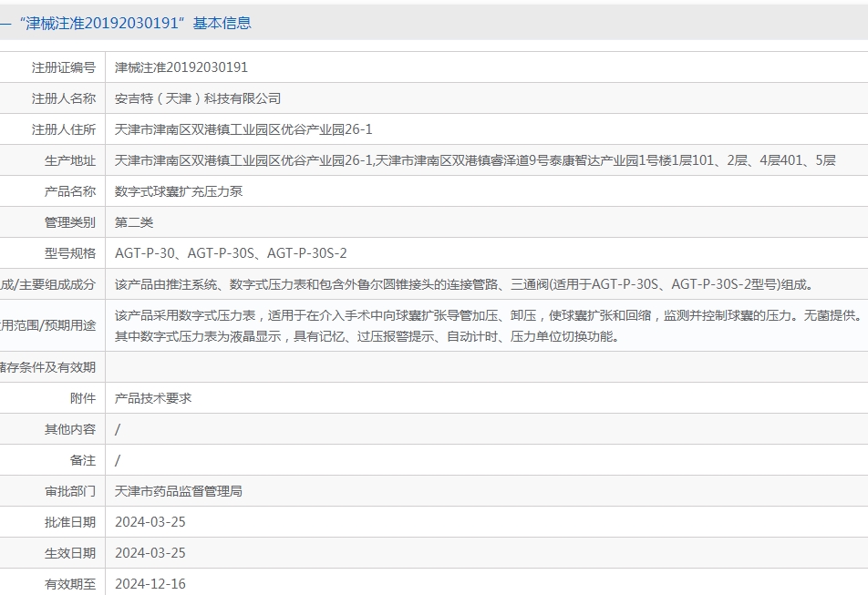This screenshot has height=595, width=868.
Task: Click the model specification value AGT-P-30、AGT-P-30S、AGT-P-30S-2
Action: pos(231,253)
